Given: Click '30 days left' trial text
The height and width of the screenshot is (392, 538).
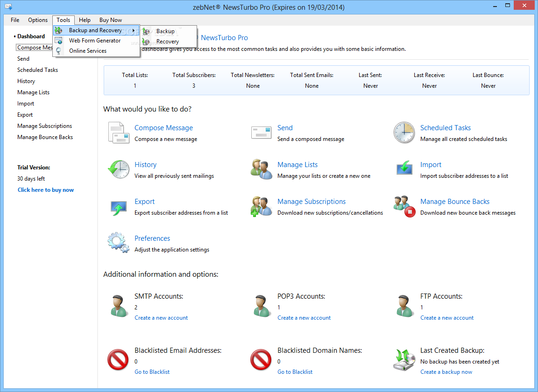Looking at the screenshot, I should (x=31, y=179).
